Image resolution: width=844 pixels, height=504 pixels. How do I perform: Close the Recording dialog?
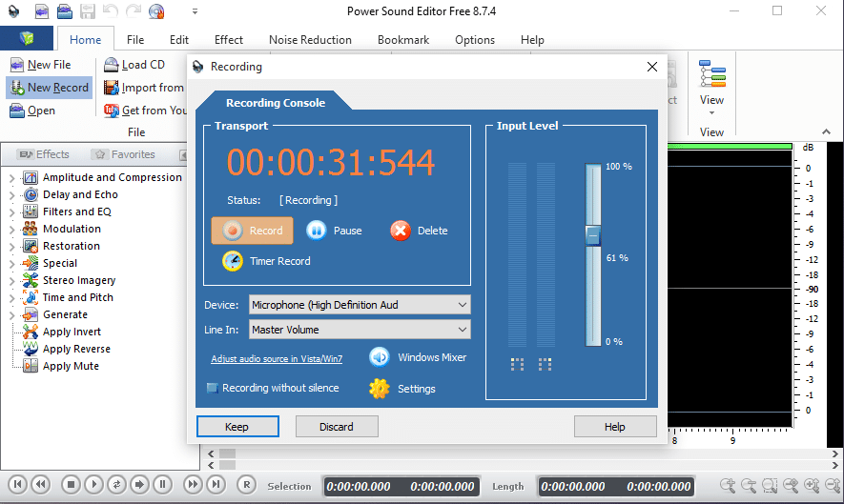[652, 67]
